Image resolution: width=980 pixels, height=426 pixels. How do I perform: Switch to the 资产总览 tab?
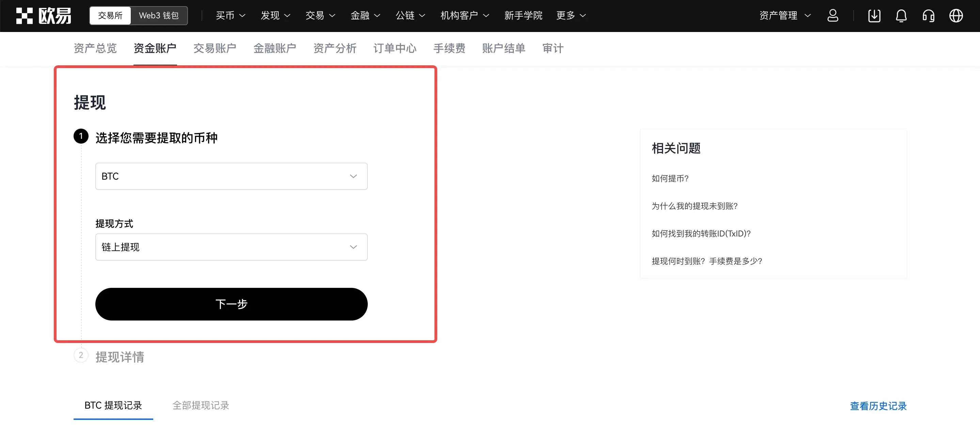[x=95, y=48]
